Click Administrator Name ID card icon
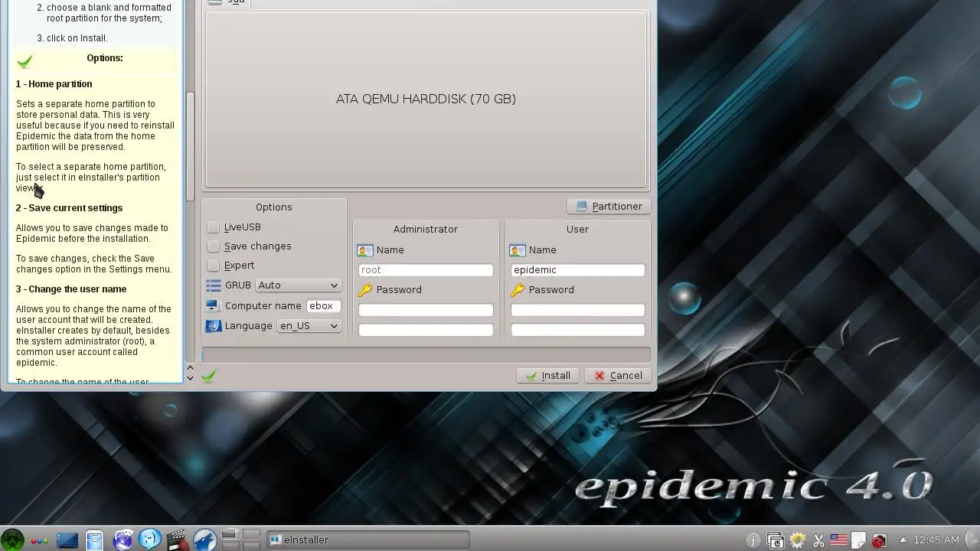Viewport: 980px width, 551px height. click(x=365, y=250)
